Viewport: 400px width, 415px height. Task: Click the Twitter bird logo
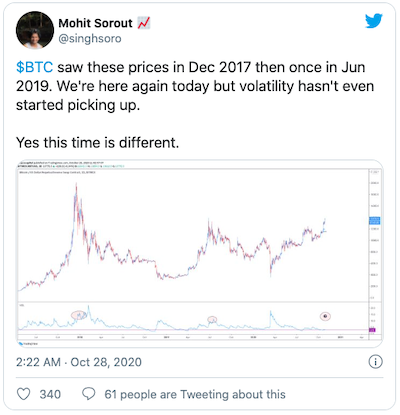[374, 21]
